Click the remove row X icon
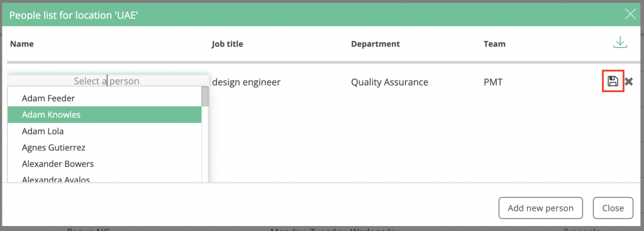This screenshot has width=644, height=231. click(629, 82)
